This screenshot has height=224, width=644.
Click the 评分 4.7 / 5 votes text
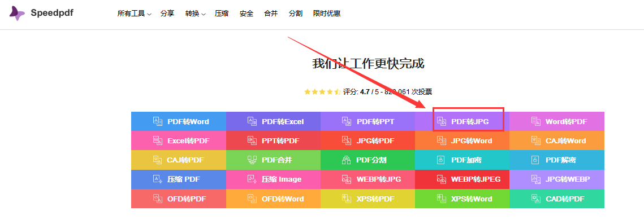click(387, 92)
